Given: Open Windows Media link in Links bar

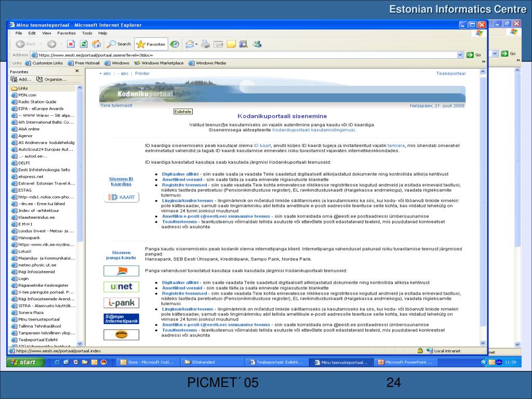Looking at the screenshot, I should pyautogui.click(x=207, y=63).
